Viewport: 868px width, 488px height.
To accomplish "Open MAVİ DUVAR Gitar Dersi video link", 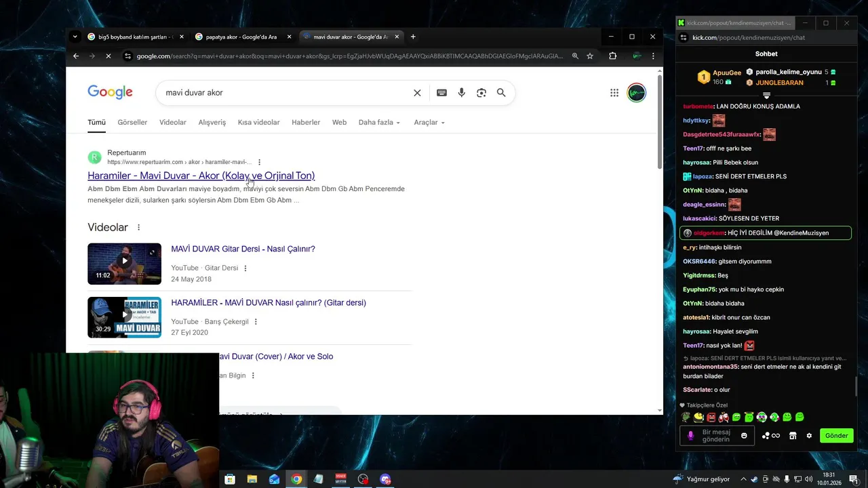I will point(243,249).
